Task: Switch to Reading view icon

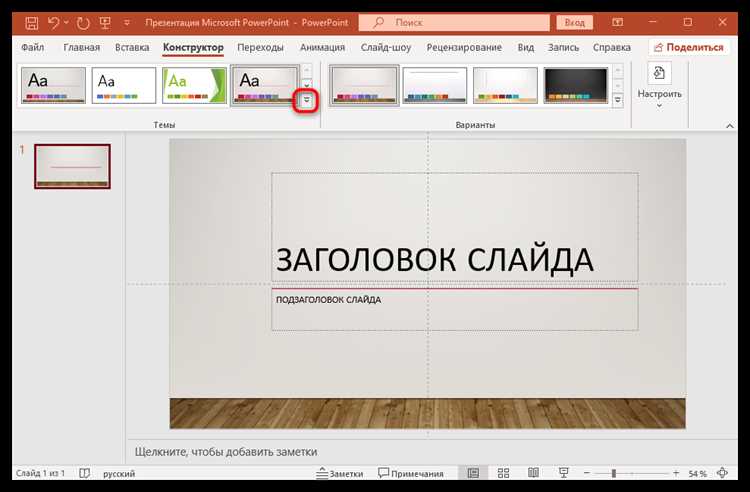Action: click(x=533, y=473)
